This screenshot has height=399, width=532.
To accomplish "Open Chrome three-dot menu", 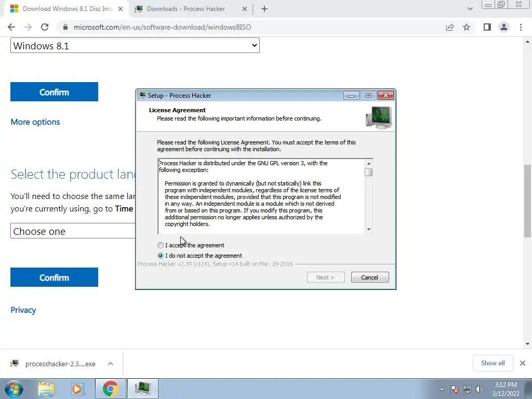I will click(x=521, y=27).
